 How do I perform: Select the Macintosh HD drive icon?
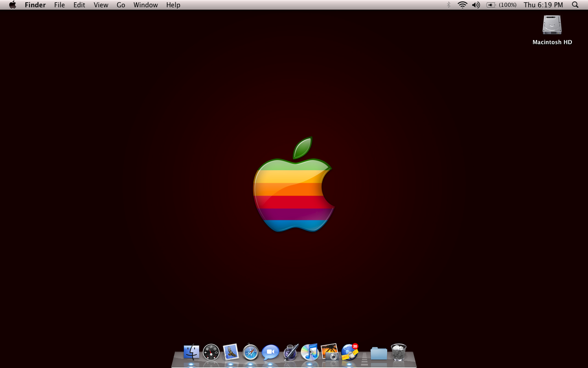click(x=552, y=25)
